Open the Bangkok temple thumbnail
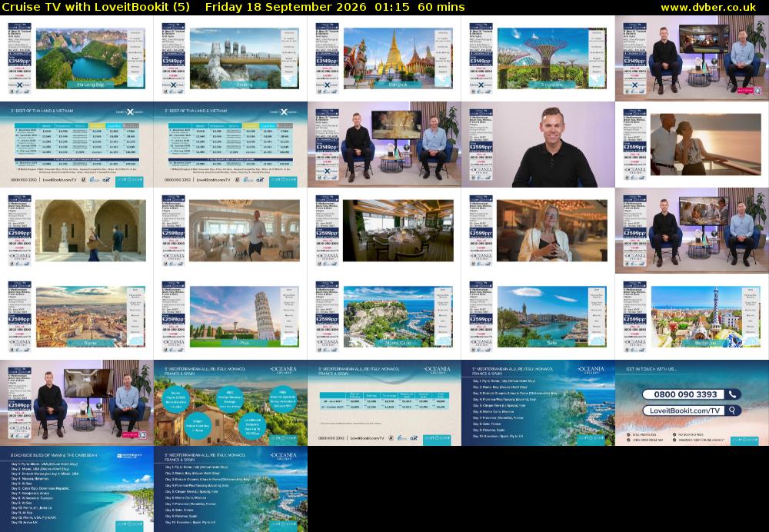This screenshot has width=769, height=532. coord(384,58)
